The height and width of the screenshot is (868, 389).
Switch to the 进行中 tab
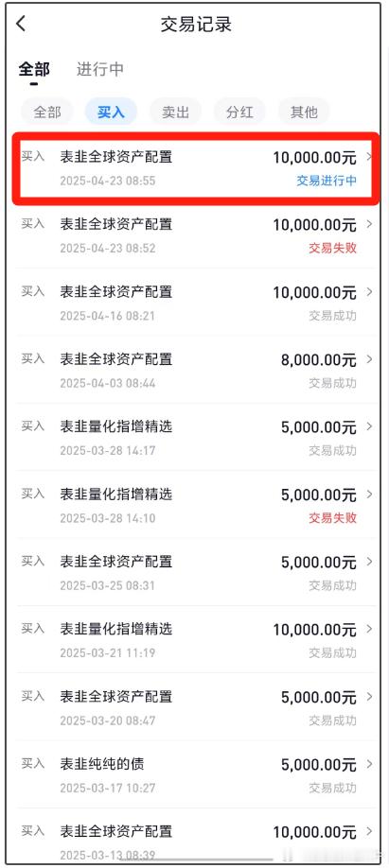pyautogui.click(x=100, y=70)
